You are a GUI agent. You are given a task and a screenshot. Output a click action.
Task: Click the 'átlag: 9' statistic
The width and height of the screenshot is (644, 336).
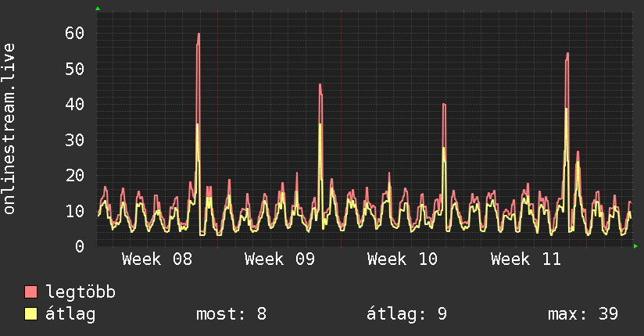coord(406,314)
